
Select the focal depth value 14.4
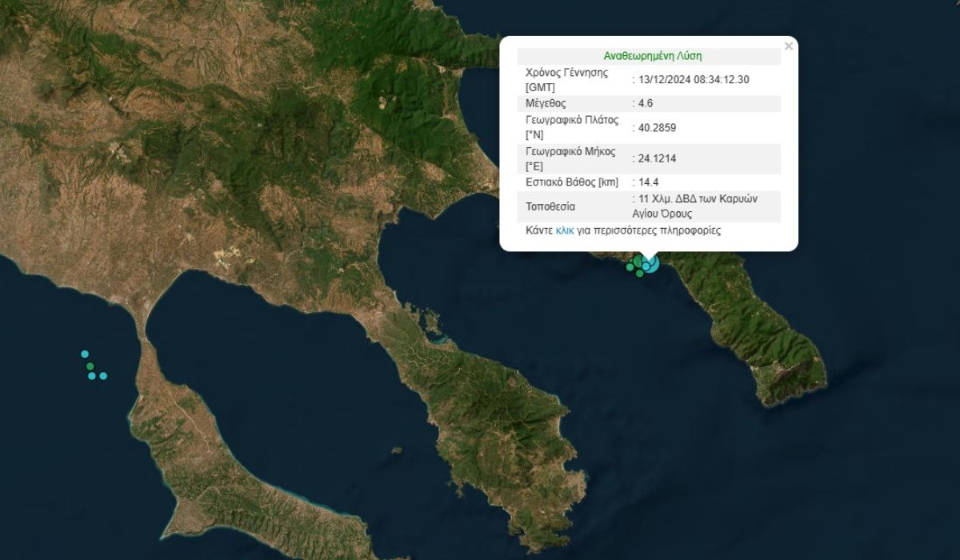(648, 182)
